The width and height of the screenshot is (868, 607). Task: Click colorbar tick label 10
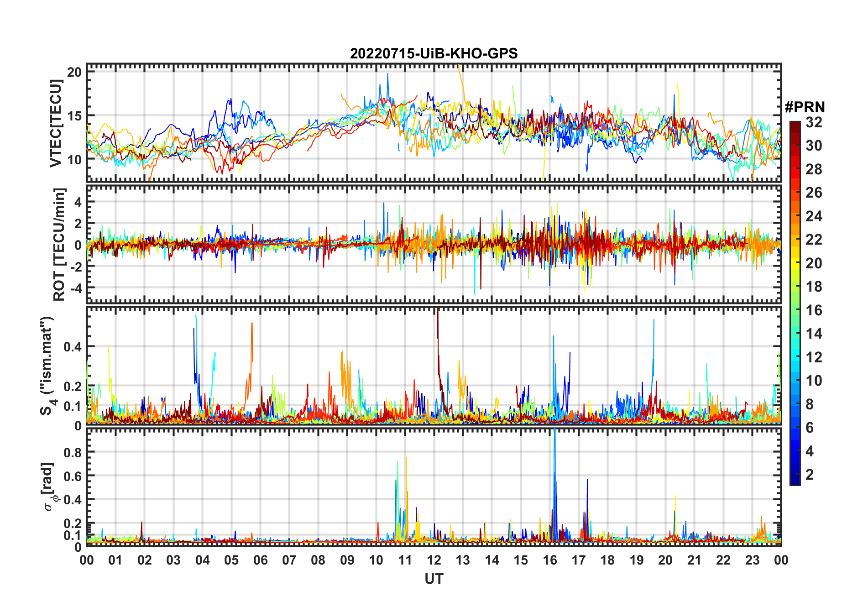click(x=813, y=381)
